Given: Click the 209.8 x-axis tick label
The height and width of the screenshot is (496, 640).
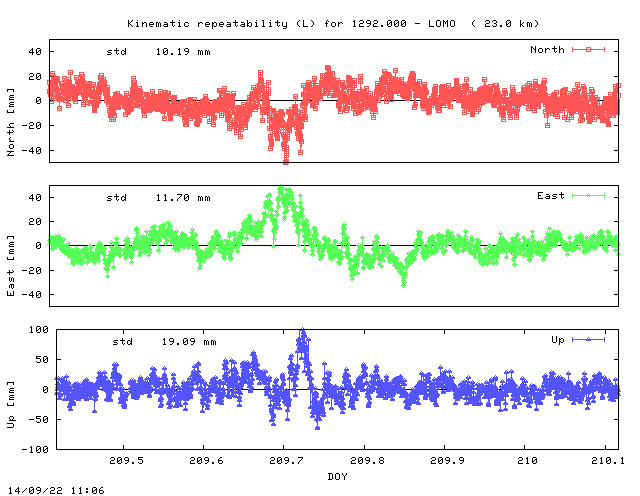Looking at the screenshot, I should click(x=367, y=460).
